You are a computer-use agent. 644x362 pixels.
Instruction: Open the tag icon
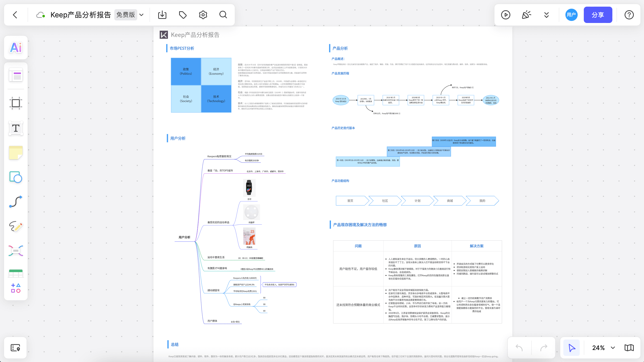[183, 15]
